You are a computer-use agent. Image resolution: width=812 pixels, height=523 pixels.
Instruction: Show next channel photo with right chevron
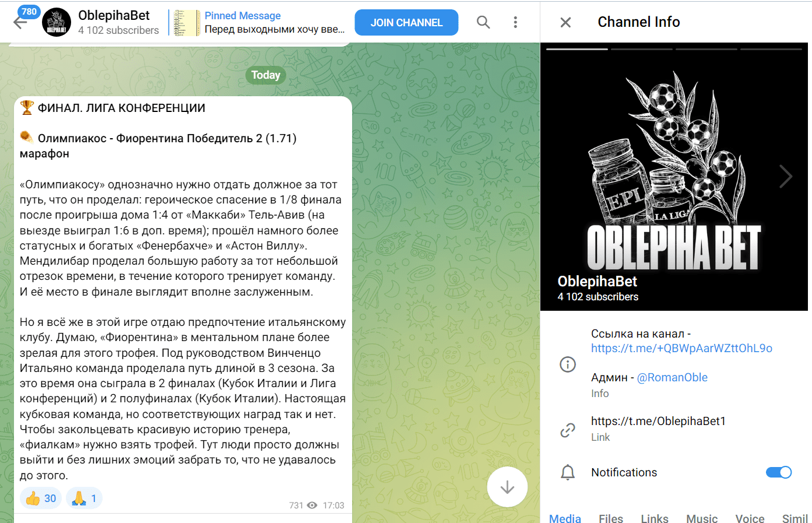[786, 176]
